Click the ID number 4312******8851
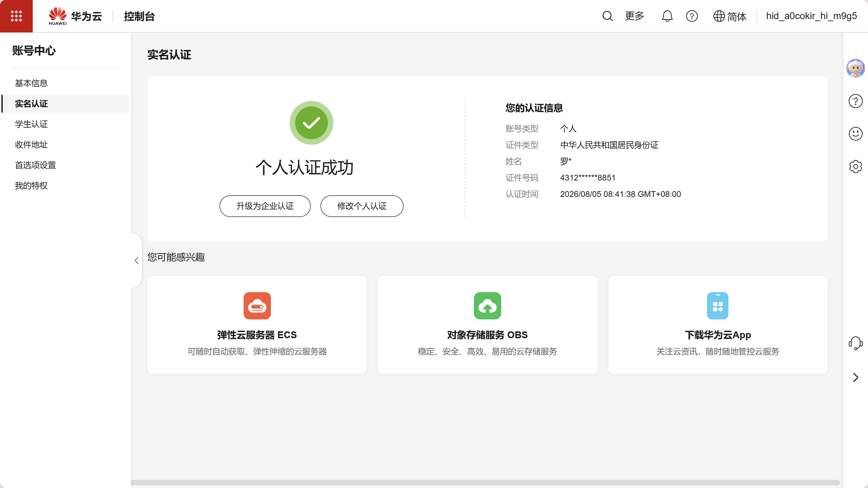The image size is (868, 488). pos(588,178)
